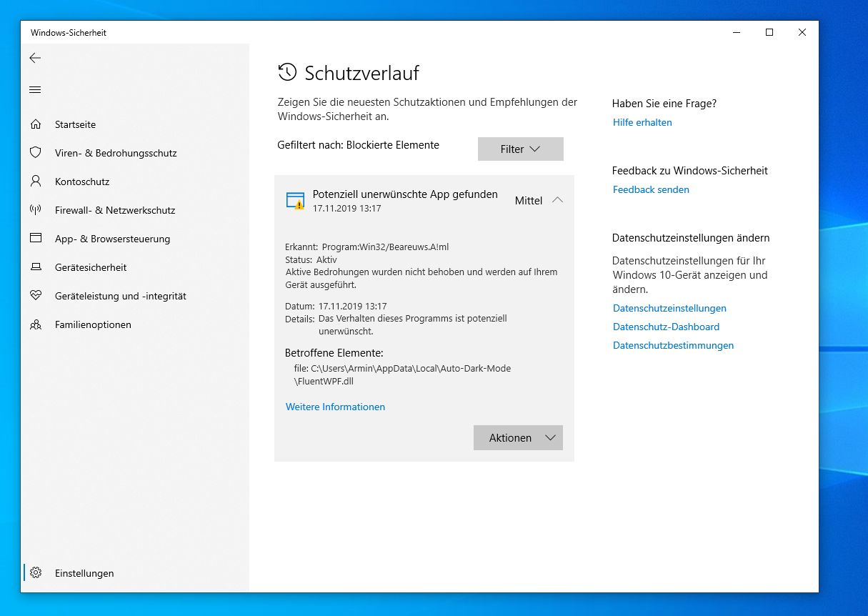Click the back arrow at top left
Image resolution: width=868 pixels, height=616 pixels.
35,58
